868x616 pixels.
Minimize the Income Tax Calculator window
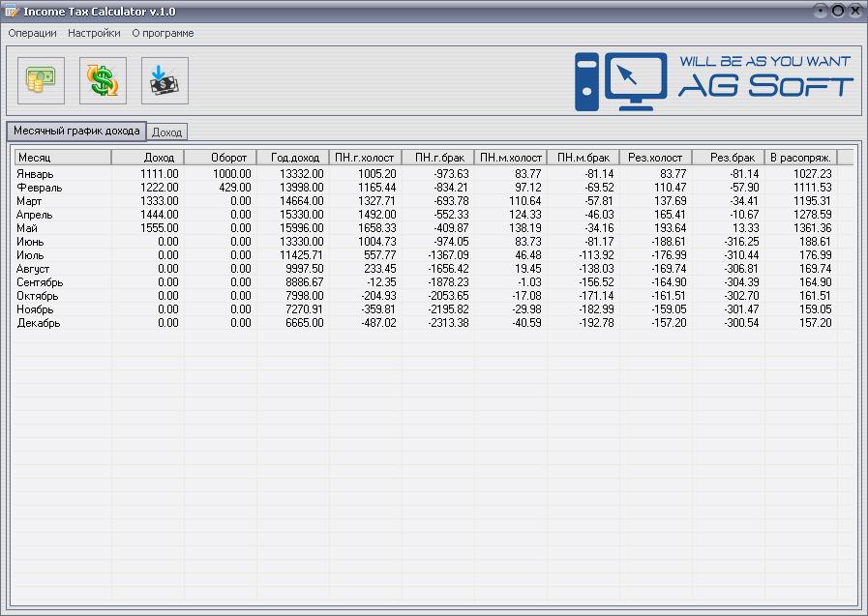(x=821, y=11)
